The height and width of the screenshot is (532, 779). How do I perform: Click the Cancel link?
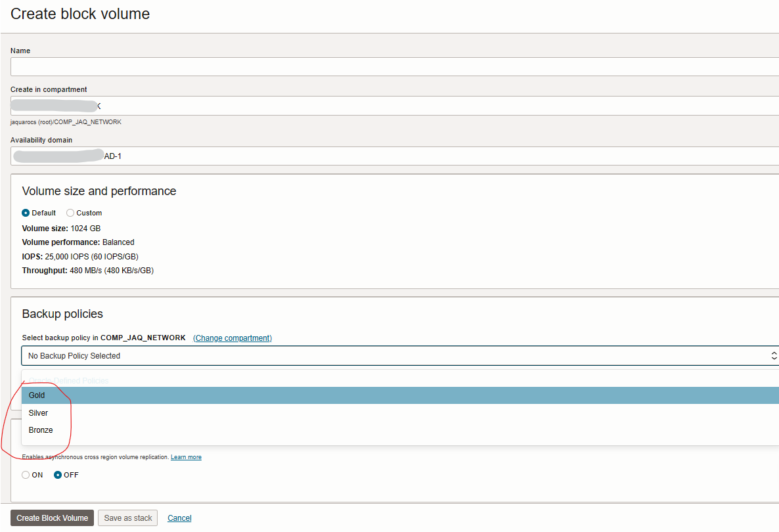tap(179, 518)
